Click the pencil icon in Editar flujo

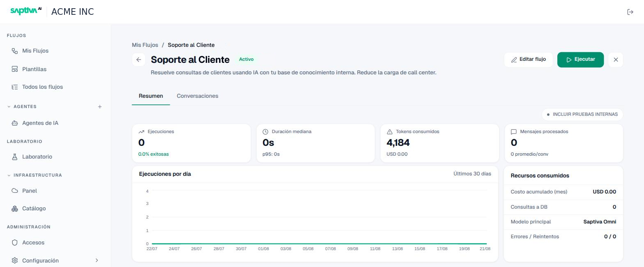coord(514,60)
